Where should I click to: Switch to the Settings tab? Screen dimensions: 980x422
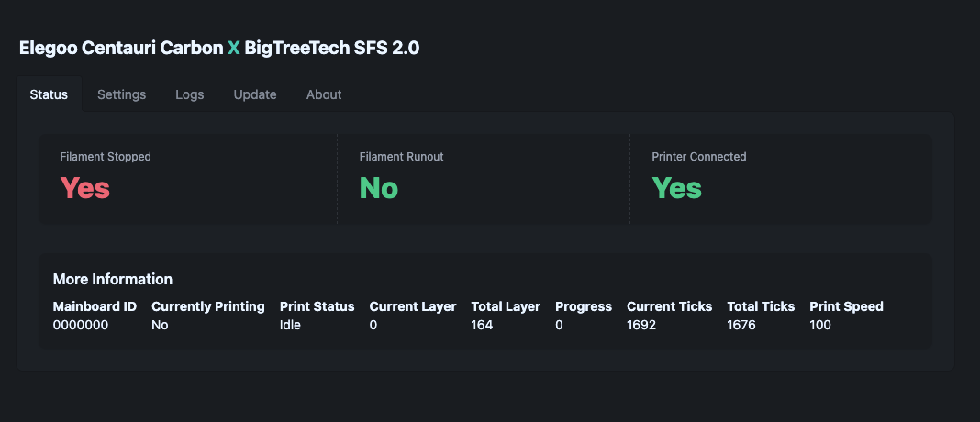point(121,94)
